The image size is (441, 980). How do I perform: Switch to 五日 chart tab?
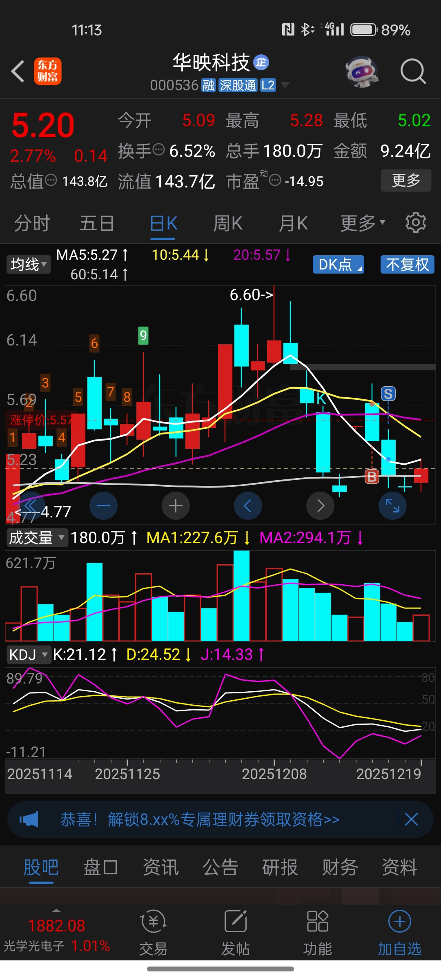tap(97, 223)
